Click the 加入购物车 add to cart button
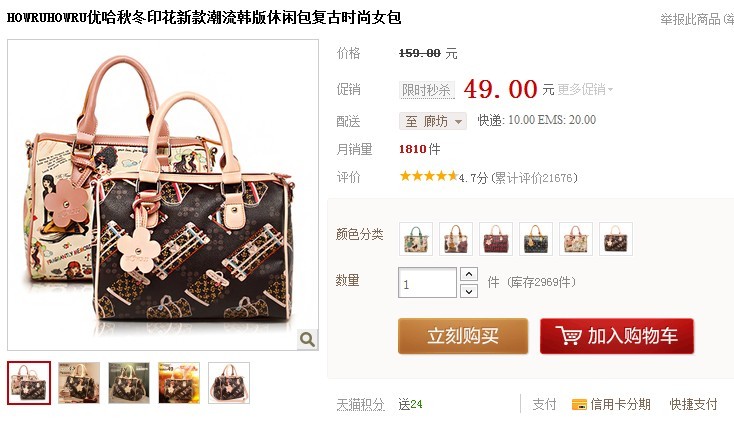 [x=617, y=336]
